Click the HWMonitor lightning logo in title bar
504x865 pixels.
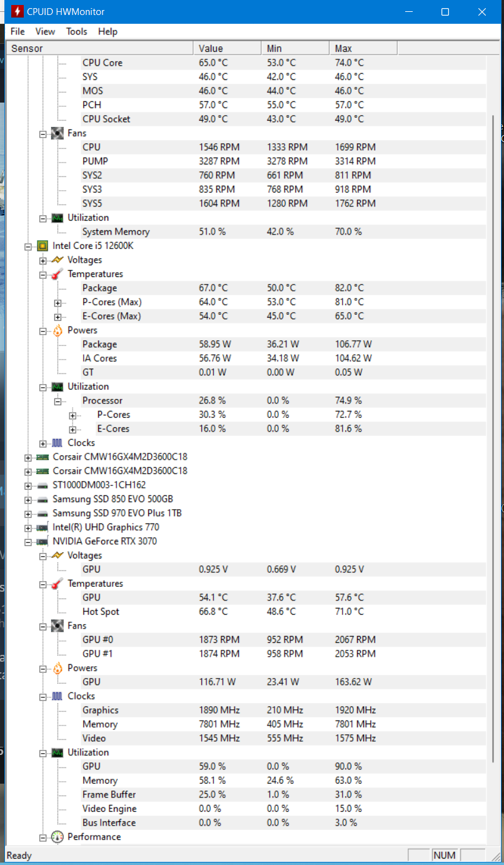pyautogui.click(x=17, y=12)
